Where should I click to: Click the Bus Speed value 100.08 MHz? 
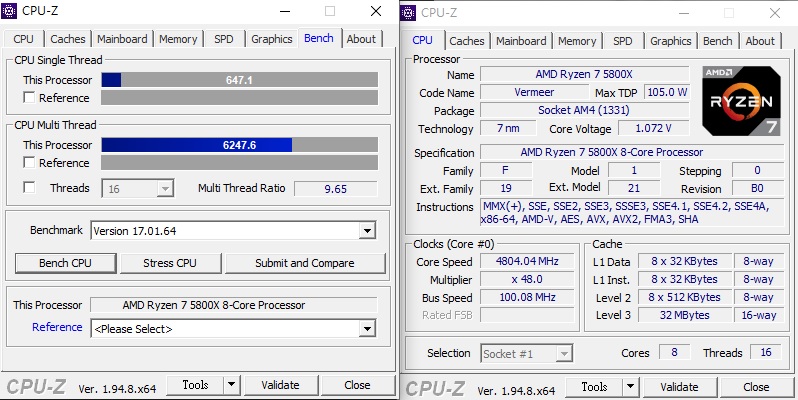pyautogui.click(x=527, y=297)
